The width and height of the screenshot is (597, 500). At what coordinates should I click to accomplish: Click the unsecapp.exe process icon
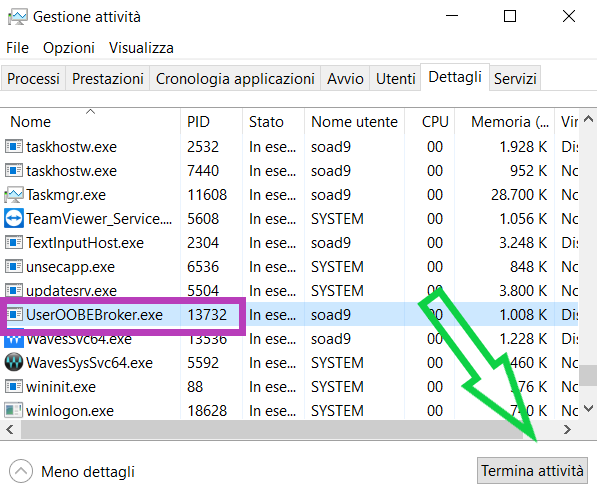(14, 267)
